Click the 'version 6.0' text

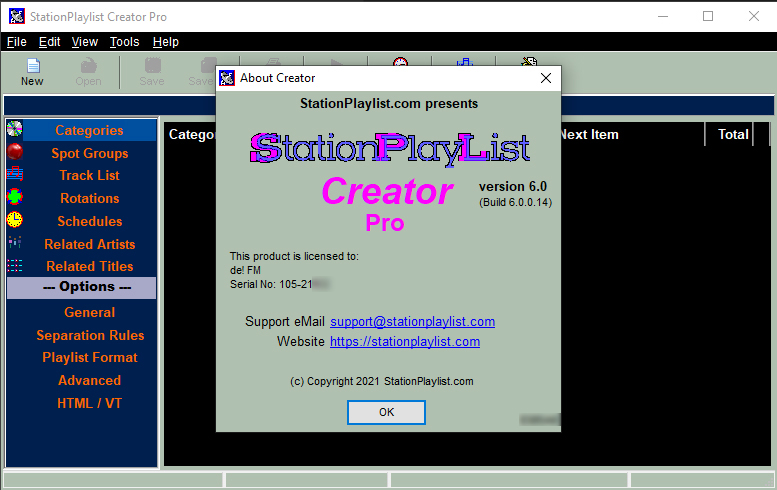513,187
